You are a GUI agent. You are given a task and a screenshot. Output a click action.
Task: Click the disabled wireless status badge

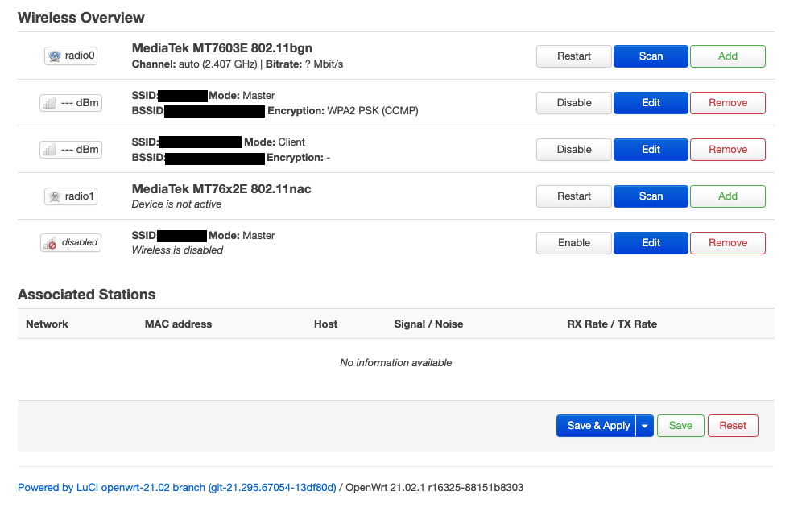71,243
